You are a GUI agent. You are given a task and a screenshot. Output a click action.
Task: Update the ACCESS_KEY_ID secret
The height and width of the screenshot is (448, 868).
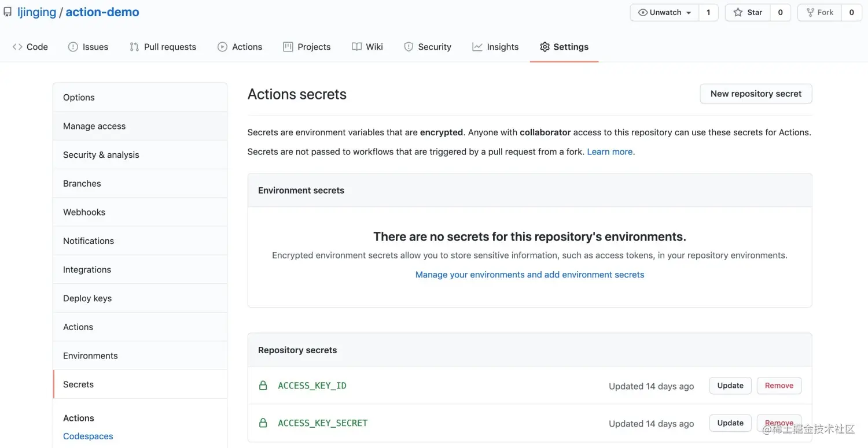[x=730, y=386]
